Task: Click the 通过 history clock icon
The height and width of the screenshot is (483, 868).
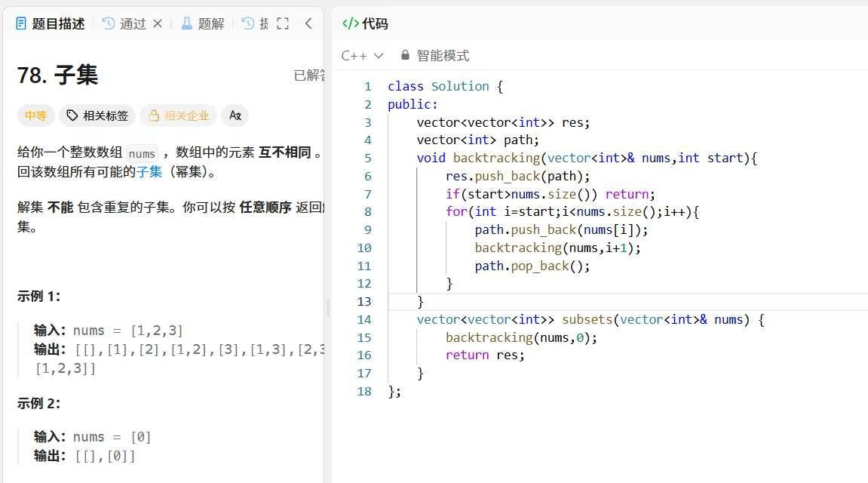Action: click(109, 23)
